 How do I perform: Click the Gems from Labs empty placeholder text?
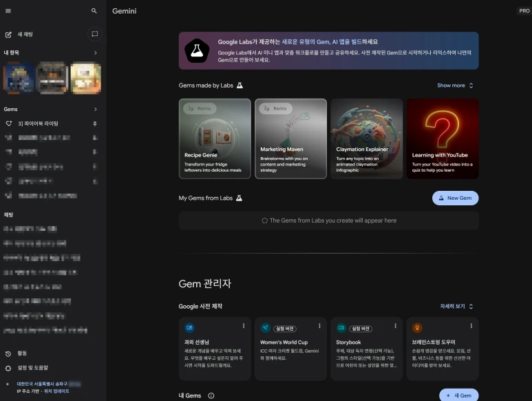(x=333, y=220)
